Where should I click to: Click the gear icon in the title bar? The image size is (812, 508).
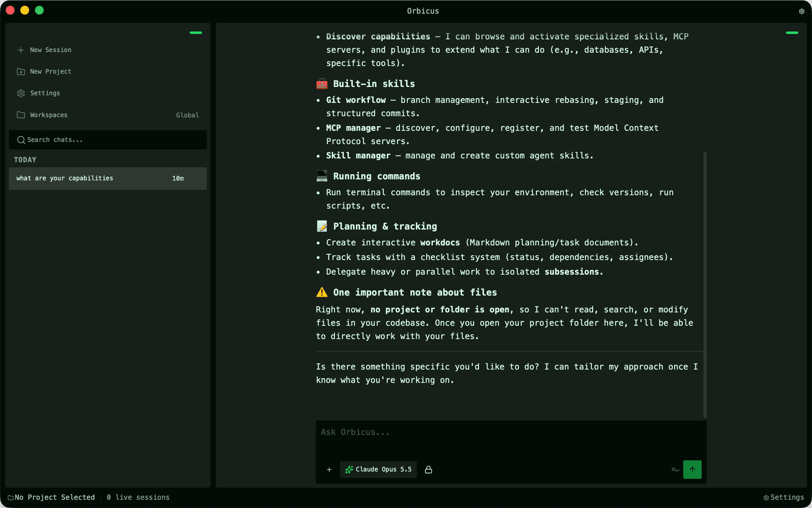[802, 11]
